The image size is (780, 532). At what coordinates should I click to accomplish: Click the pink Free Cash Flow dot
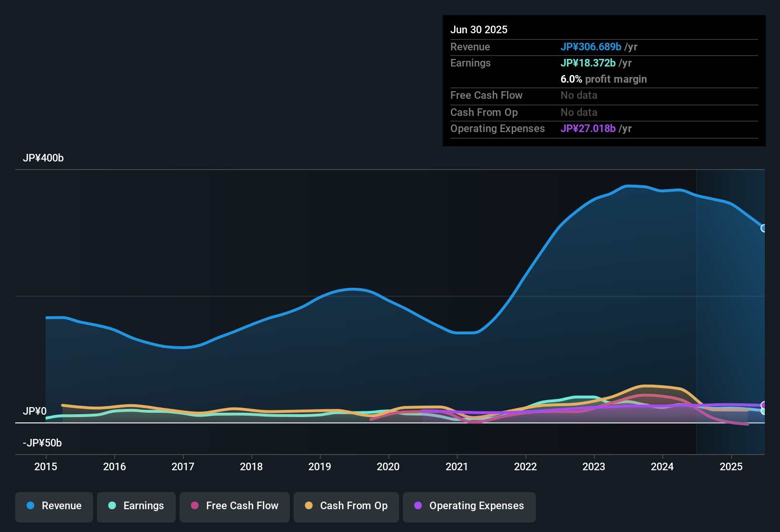click(195, 506)
